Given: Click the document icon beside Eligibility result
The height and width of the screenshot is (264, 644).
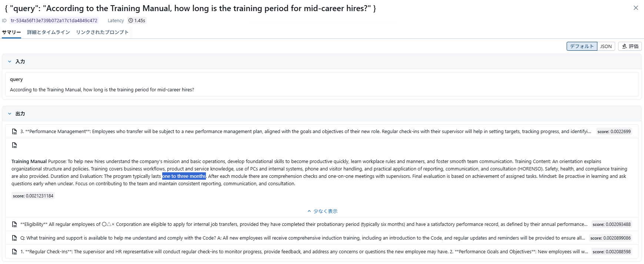Looking at the screenshot, I should (14, 224).
